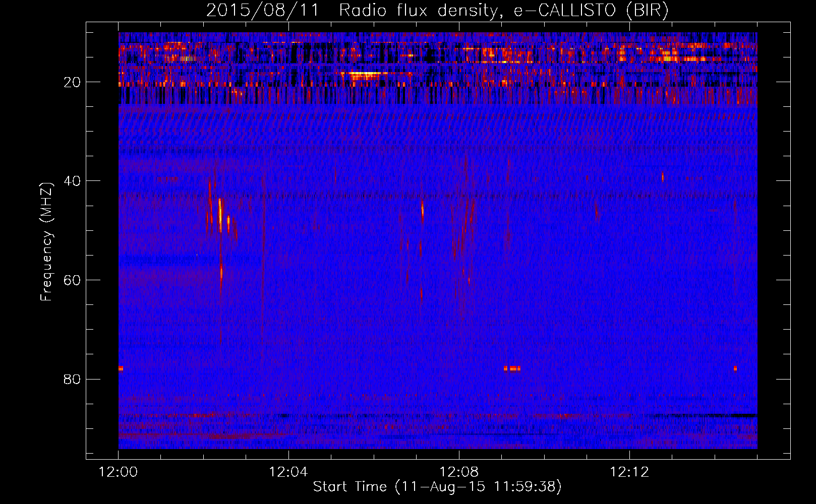Click the '12:00' time tick label
Viewport: 816px width, 504px height.
[119, 472]
